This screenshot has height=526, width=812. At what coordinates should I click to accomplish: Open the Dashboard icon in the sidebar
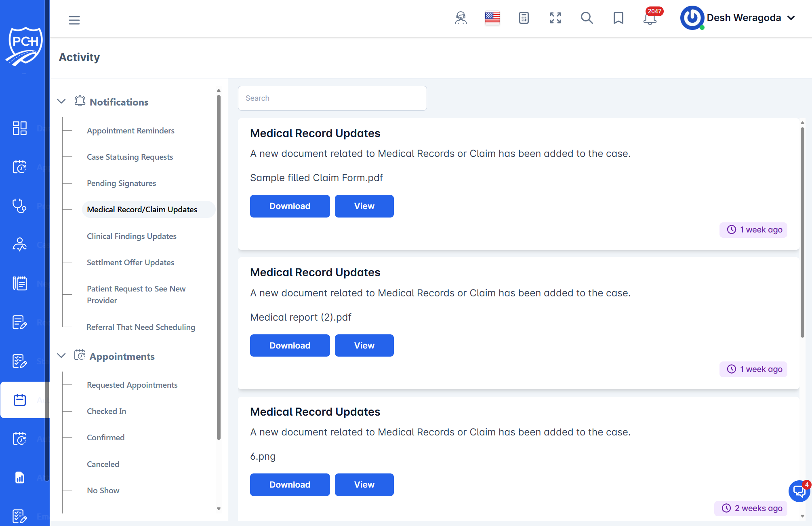click(x=19, y=128)
